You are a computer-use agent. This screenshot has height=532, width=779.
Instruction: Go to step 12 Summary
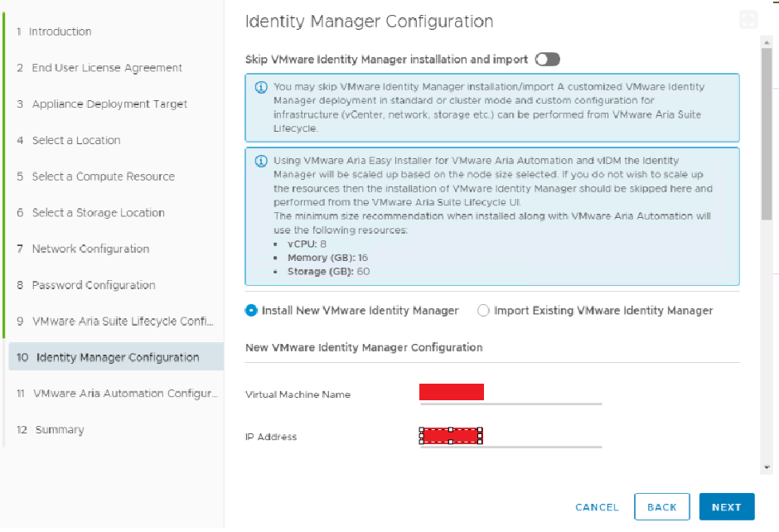click(x=51, y=430)
